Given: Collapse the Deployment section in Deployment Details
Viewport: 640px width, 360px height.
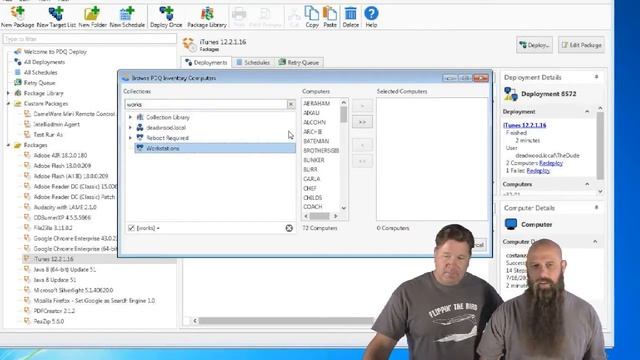Looking at the screenshot, I should (x=587, y=111).
